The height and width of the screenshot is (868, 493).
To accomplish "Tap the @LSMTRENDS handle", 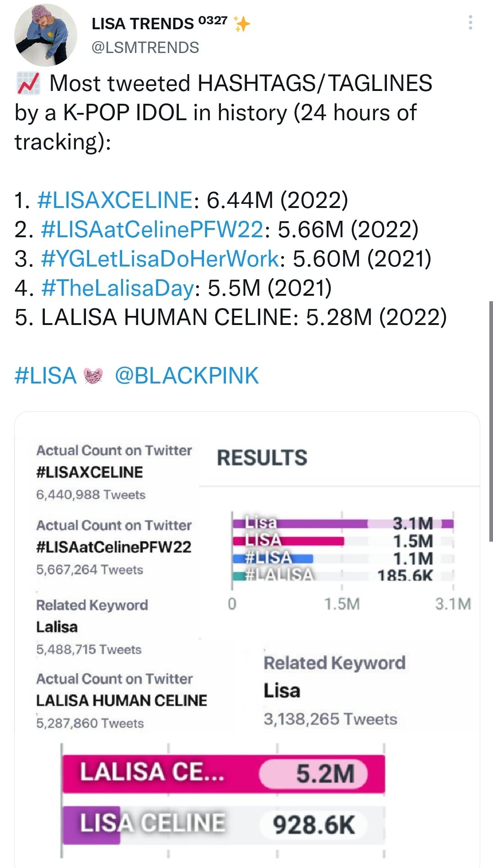I will pyautogui.click(x=145, y=48).
